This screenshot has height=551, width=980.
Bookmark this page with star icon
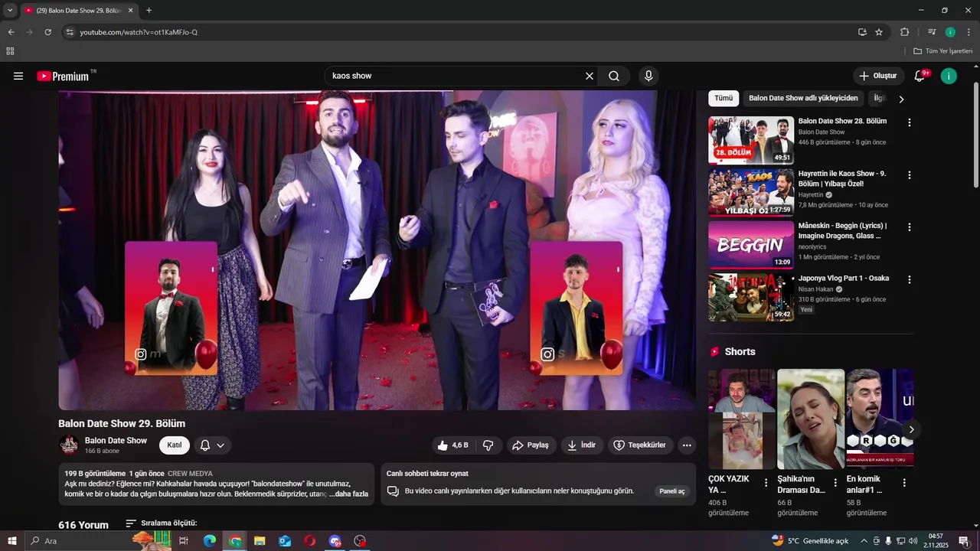coord(879,32)
